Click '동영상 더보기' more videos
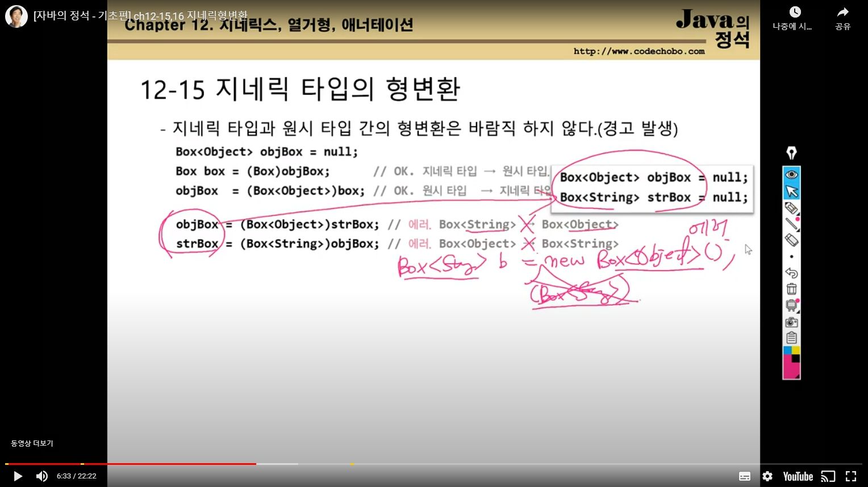868x487 pixels. pyautogui.click(x=32, y=443)
